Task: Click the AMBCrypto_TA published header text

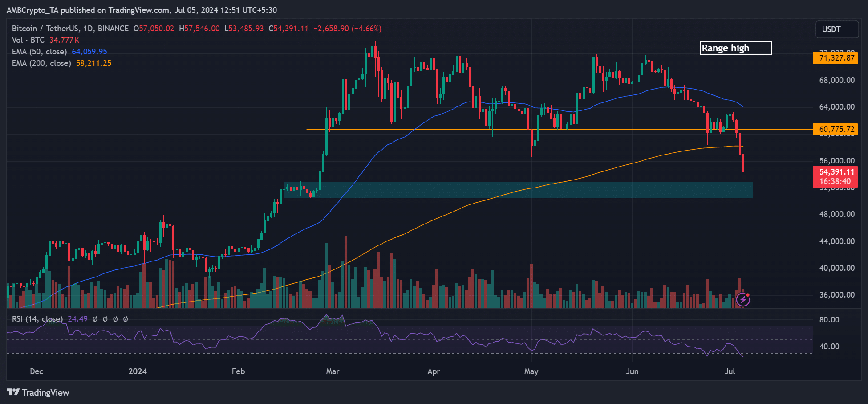Action: 142,10
